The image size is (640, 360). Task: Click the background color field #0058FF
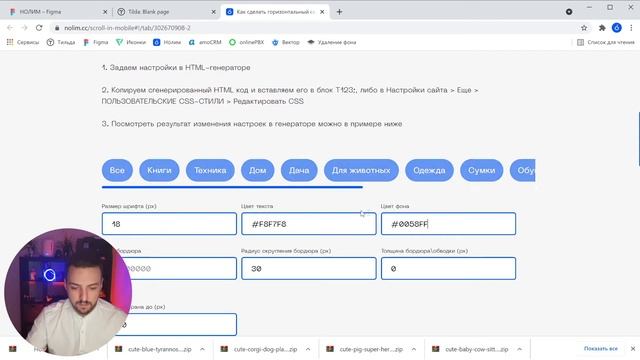pyautogui.click(x=448, y=224)
